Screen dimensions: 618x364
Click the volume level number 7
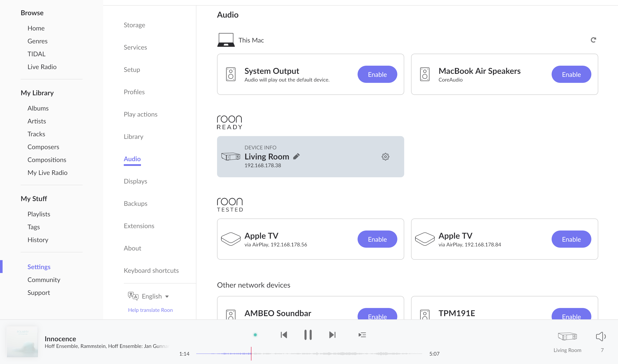602,350
